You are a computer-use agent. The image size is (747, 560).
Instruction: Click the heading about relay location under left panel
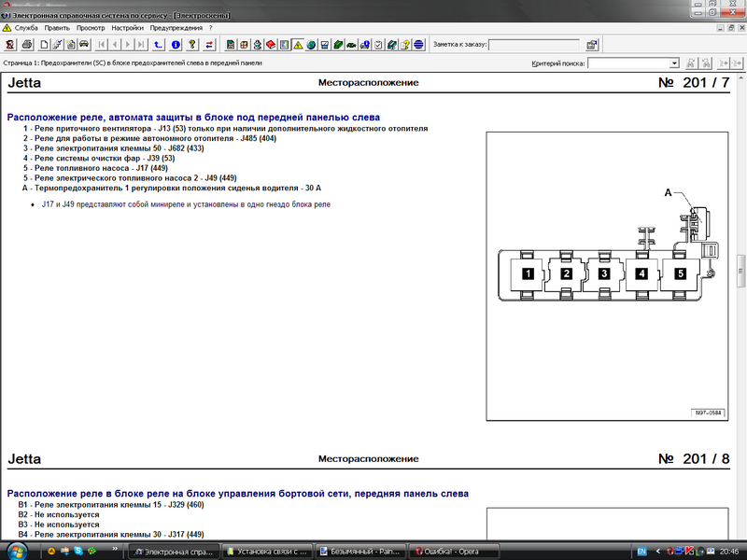pyautogui.click(x=193, y=118)
